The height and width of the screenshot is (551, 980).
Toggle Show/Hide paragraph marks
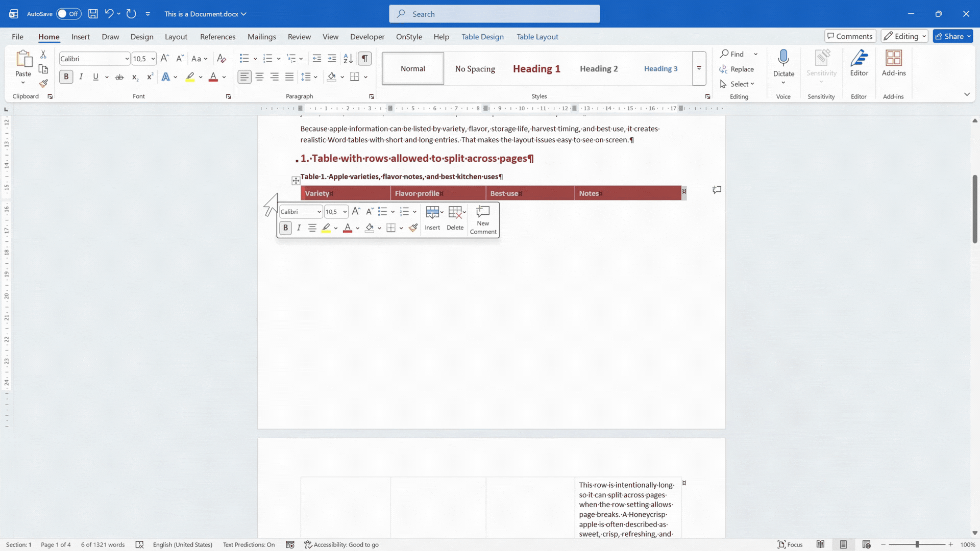tap(364, 59)
